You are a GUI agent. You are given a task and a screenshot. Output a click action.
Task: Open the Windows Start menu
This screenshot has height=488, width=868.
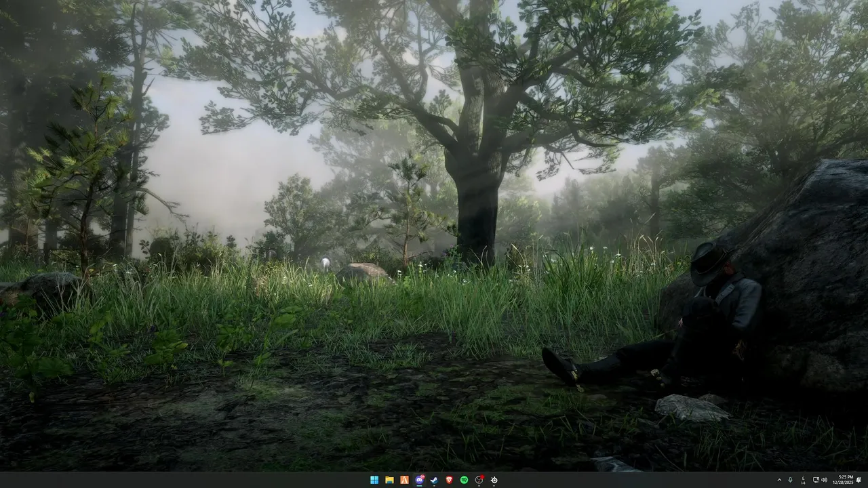(374, 480)
